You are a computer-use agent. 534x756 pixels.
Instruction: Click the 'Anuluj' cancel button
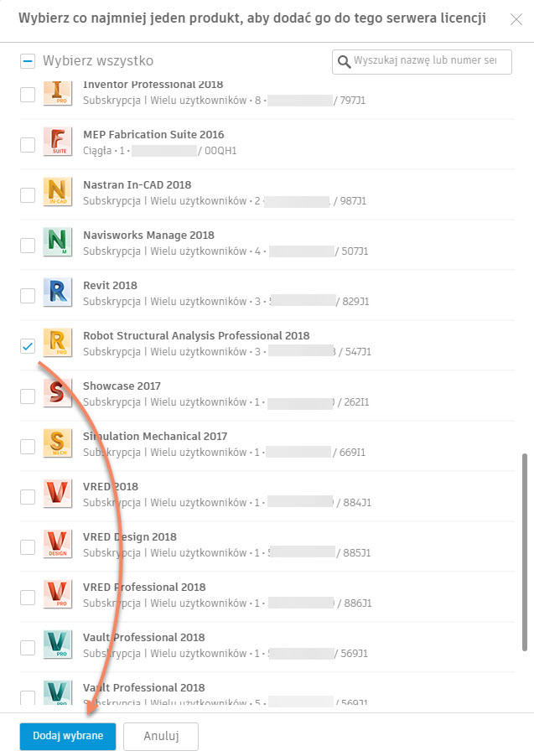[161, 736]
